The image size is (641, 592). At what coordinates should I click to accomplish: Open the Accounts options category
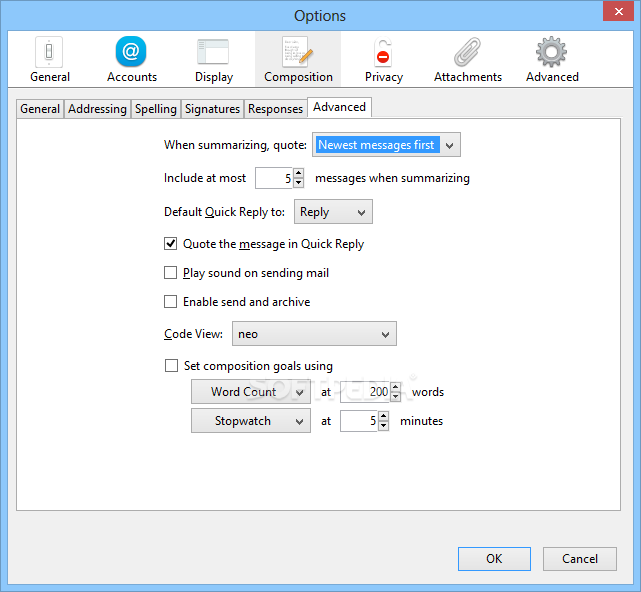132,59
